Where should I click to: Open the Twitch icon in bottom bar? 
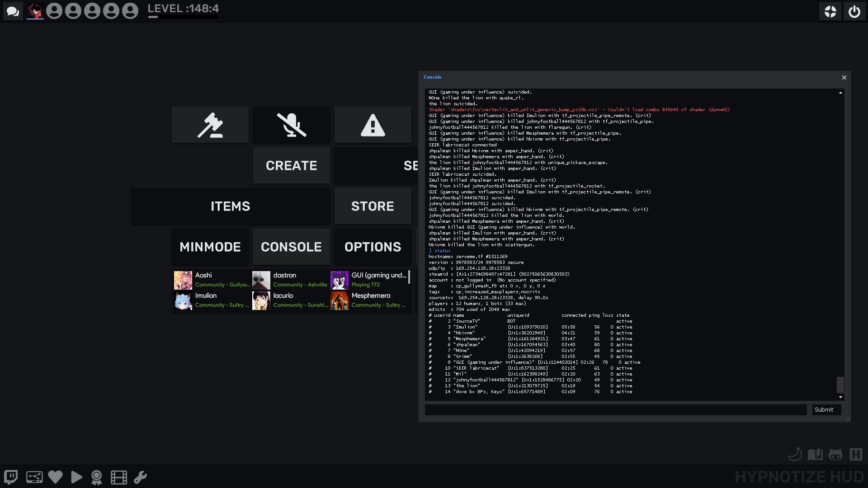point(11,477)
